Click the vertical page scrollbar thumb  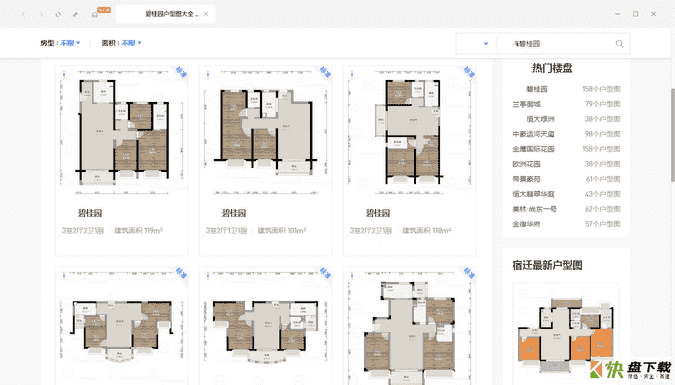672,135
